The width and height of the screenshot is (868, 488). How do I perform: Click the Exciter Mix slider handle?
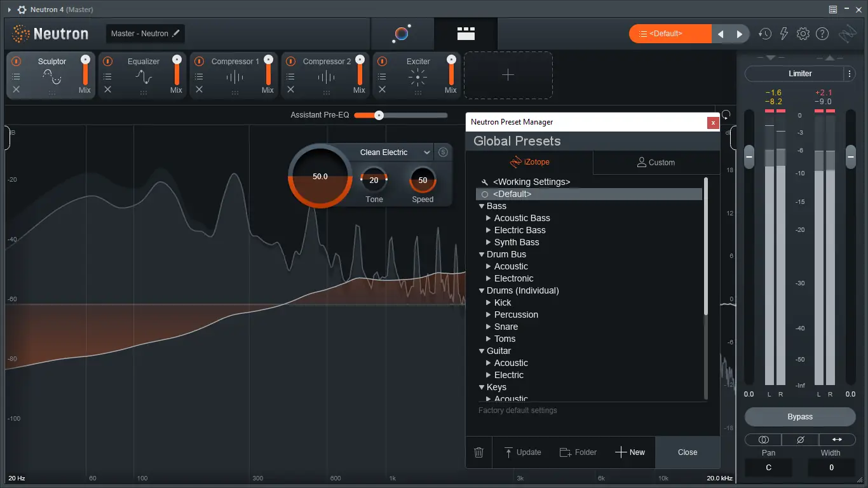click(451, 60)
